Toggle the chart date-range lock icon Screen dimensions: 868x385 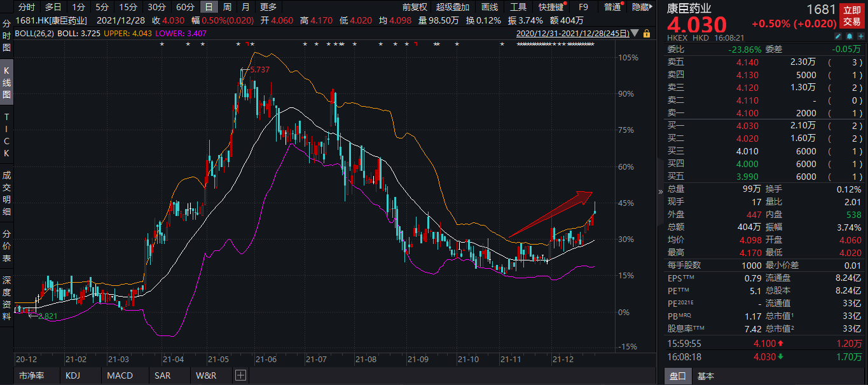coord(647,33)
